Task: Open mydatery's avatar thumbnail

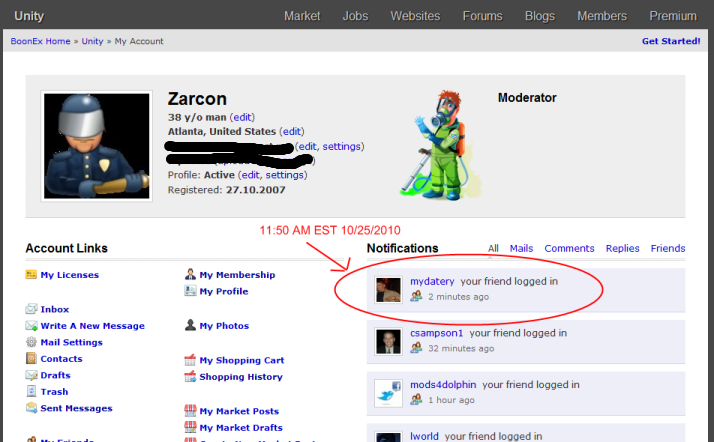Action: tap(388, 290)
